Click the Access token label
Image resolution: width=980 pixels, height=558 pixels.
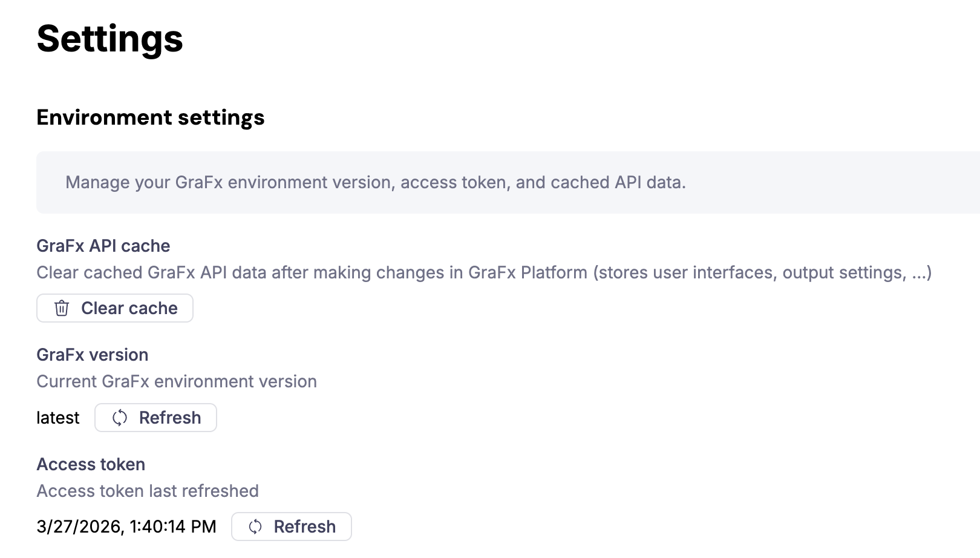coord(91,464)
